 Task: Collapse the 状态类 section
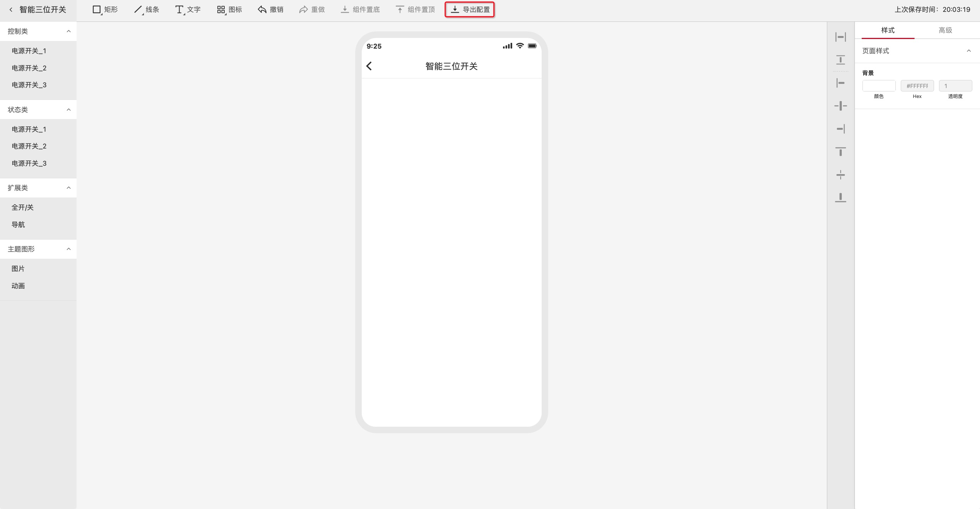tap(69, 110)
